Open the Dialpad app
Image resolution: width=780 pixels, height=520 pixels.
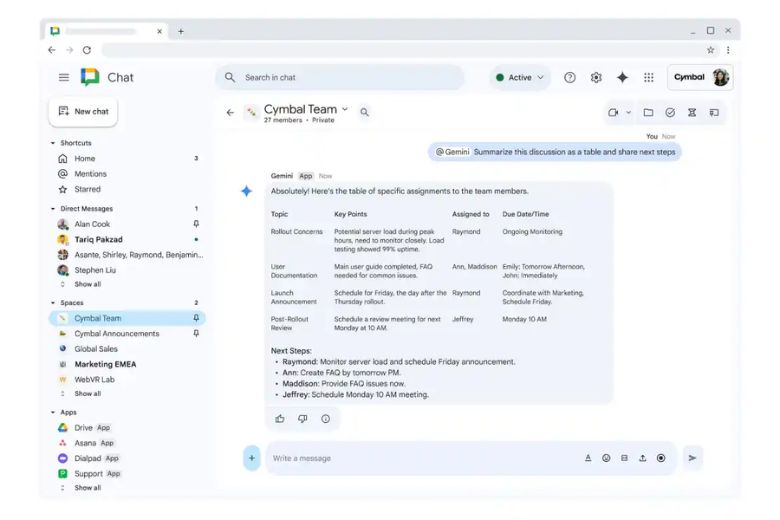tap(127, 458)
